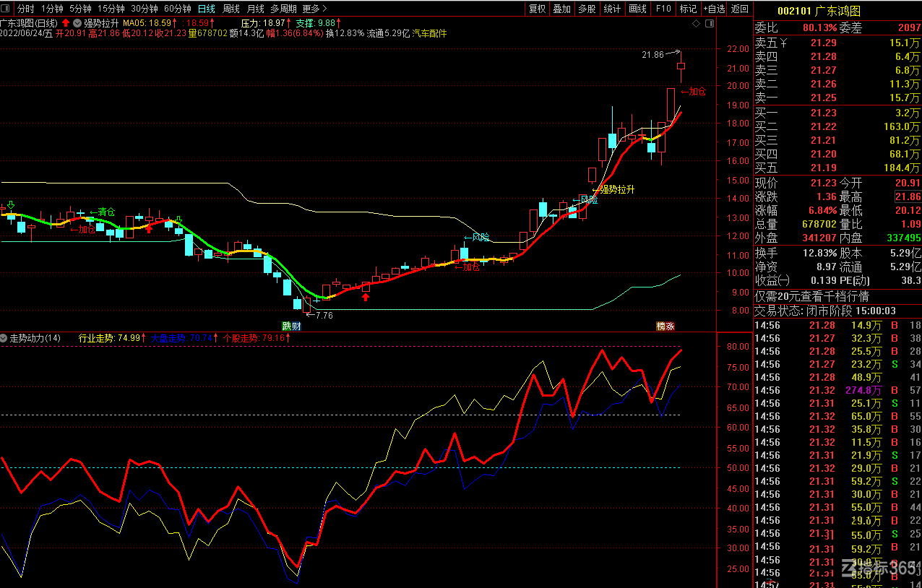
Task: Click the 卖四 order row price 21.28
Action: [823, 57]
